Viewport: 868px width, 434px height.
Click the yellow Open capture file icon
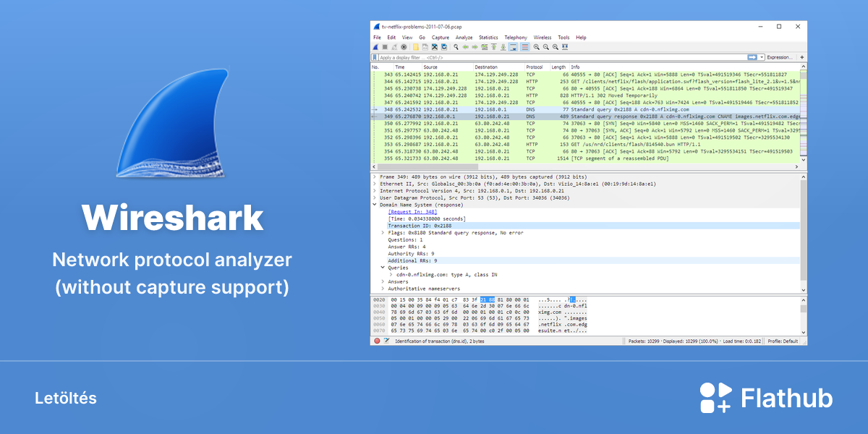[x=416, y=47]
